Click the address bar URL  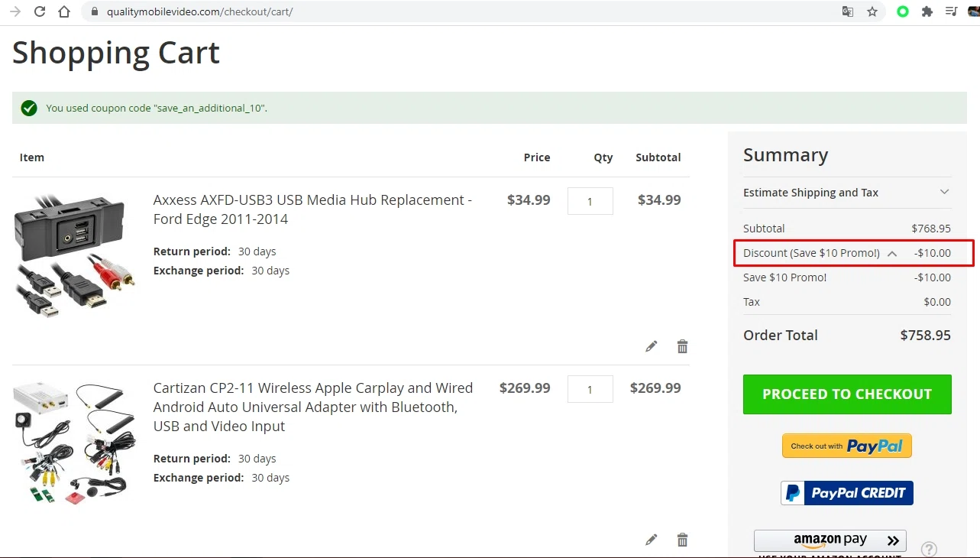(199, 11)
